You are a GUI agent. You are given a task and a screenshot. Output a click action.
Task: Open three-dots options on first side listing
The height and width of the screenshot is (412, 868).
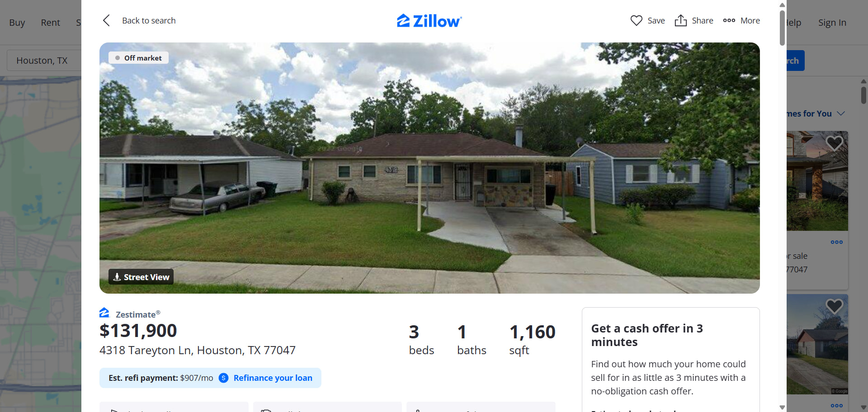836,242
